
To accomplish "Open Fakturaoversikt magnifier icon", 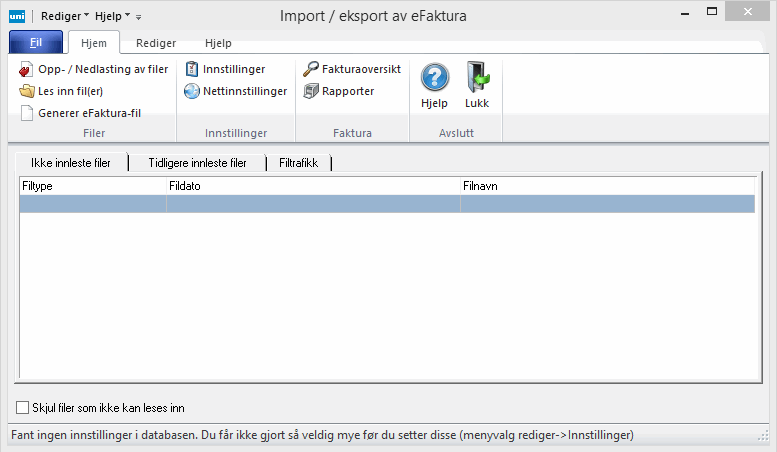I will pyautogui.click(x=311, y=69).
